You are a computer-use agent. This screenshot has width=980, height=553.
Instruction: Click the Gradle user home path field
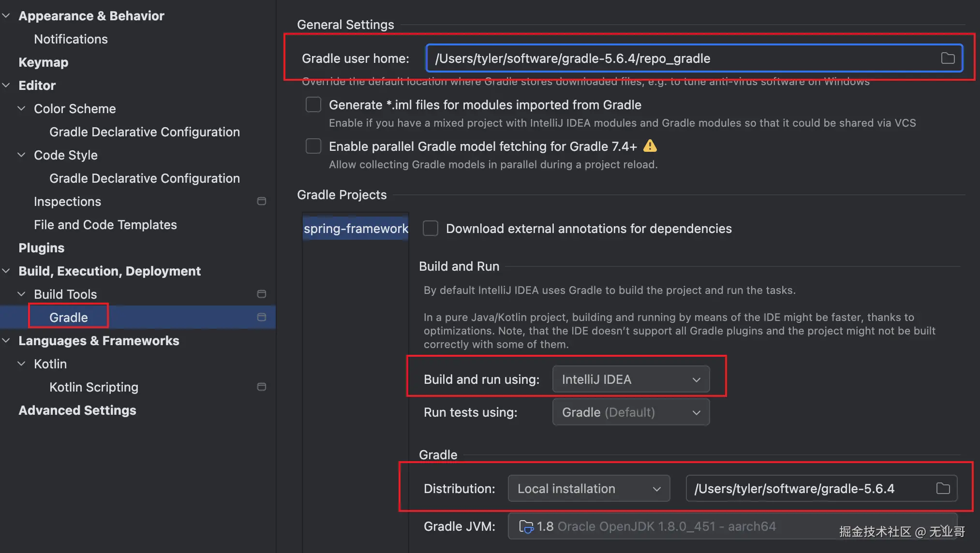[677, 58]
